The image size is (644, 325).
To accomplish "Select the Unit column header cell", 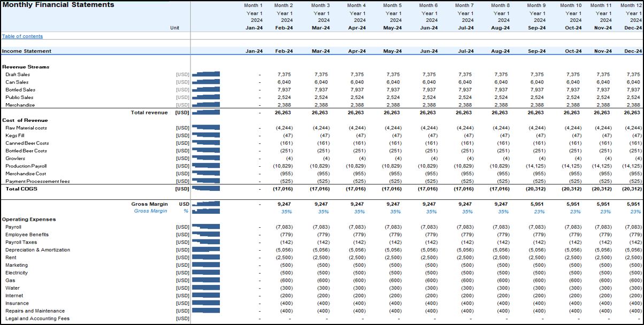I will coord(174,28).
